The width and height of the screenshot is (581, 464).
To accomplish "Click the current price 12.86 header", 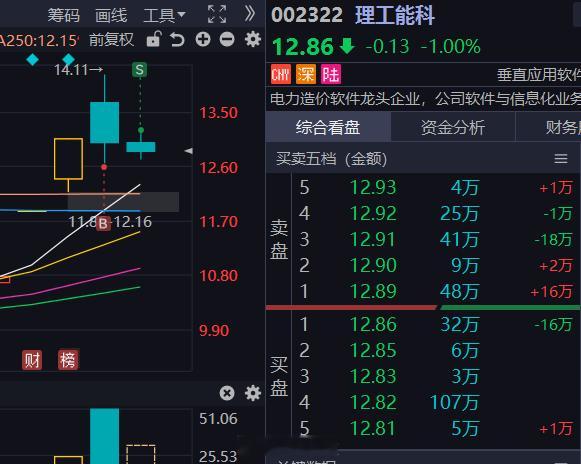I will pos(303,47).
